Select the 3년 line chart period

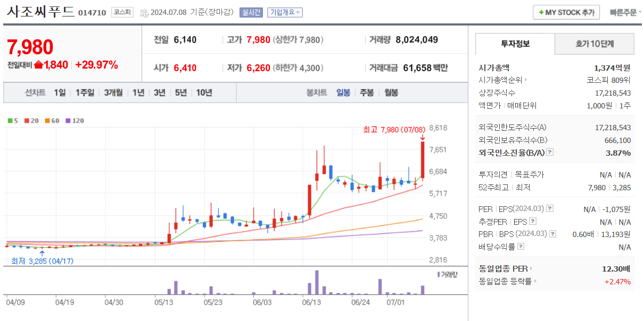[160, 92]
